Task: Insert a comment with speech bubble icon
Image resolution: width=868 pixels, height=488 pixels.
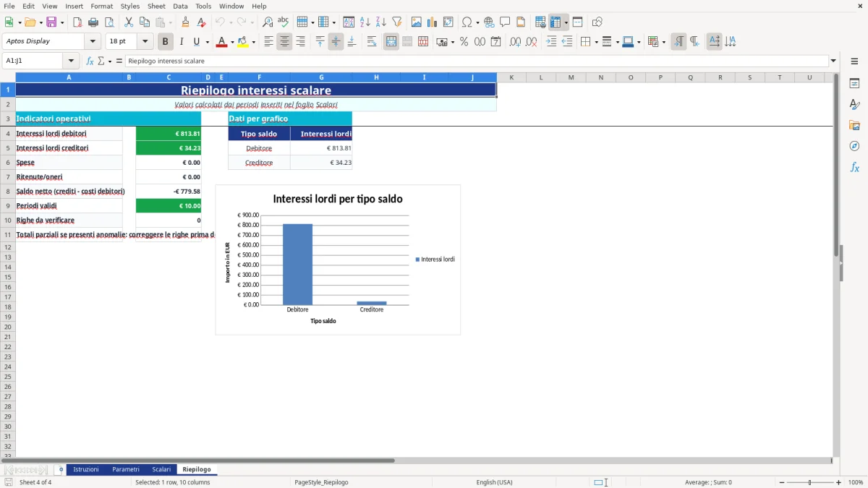Action: tap(505, 22)
